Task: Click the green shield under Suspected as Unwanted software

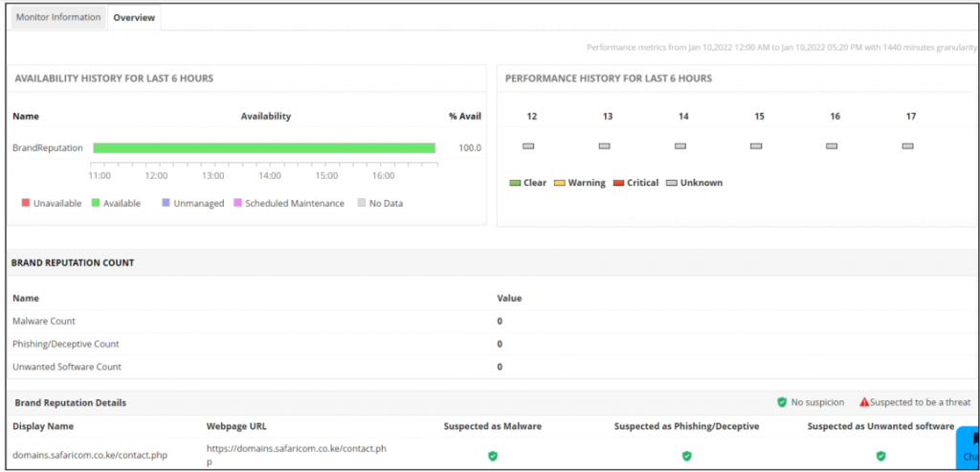Action: [881, 457]
